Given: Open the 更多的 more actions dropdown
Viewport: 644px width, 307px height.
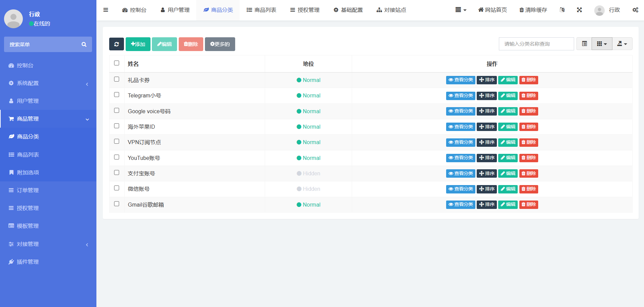Looking at the screenshot, I should tap(220, 44).
